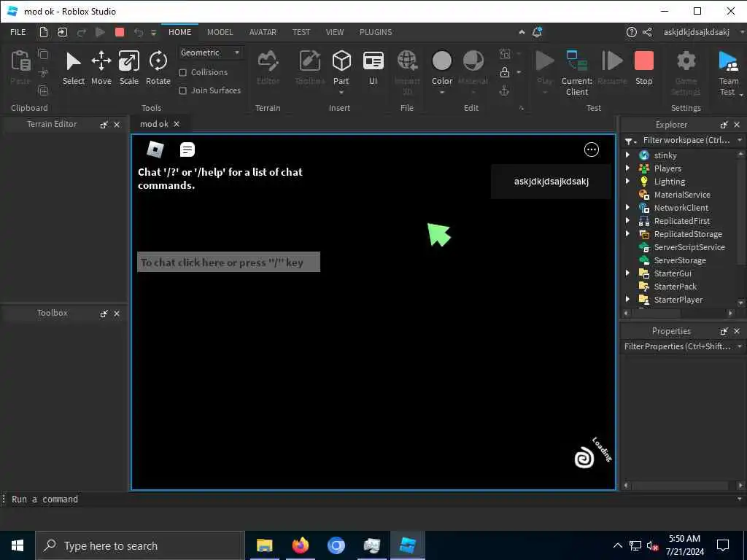747x560 pixels.
Task: Click the New file icon
Action: [43, 32]
